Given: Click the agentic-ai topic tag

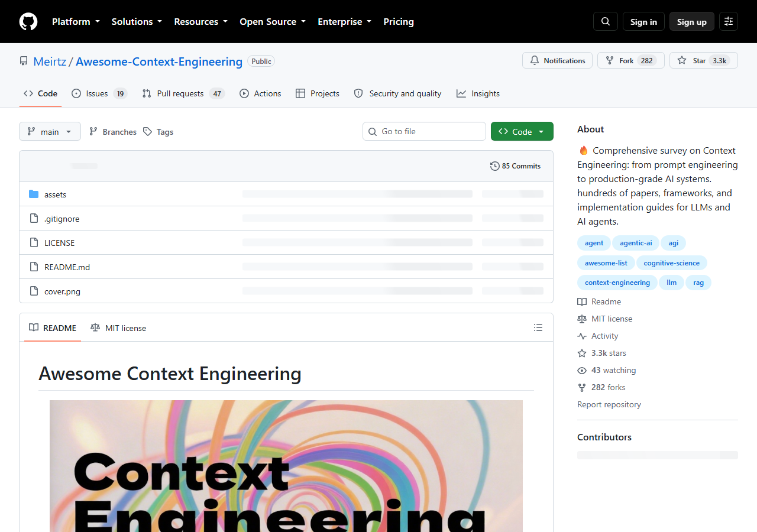Looking at the screenshot, I should (636, 243).
